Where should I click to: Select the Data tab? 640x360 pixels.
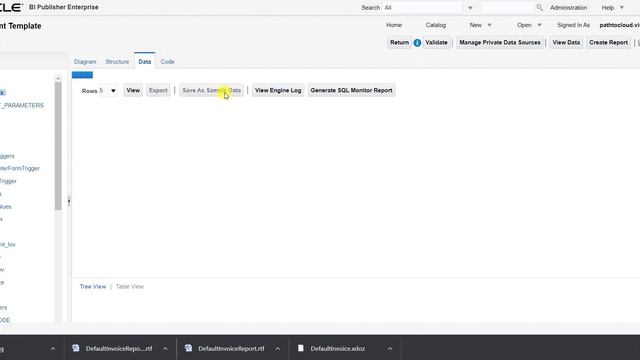(x=144, y=62)
